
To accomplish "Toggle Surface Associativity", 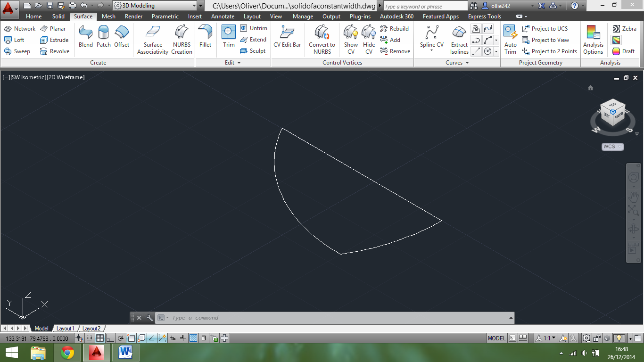I will (153, 40).
